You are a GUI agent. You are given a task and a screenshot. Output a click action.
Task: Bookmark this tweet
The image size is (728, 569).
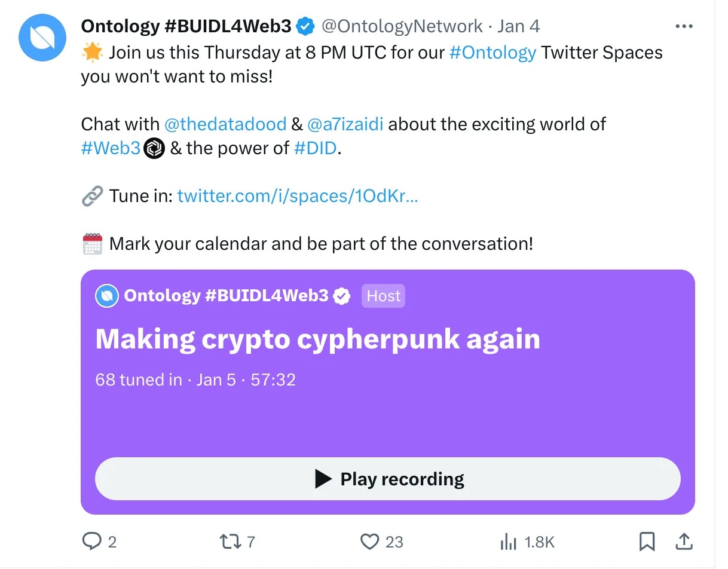647,542
